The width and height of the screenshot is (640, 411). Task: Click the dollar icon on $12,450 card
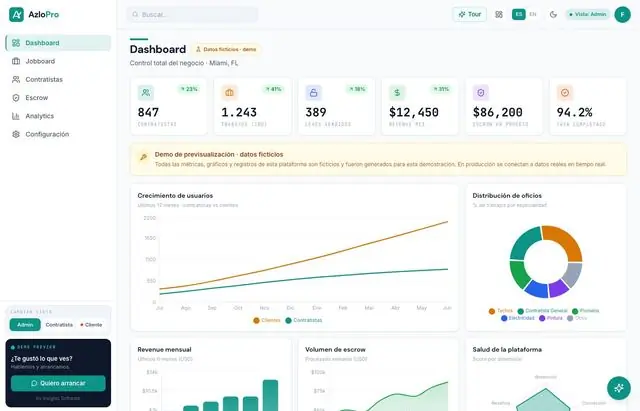[x=397, y=93]
